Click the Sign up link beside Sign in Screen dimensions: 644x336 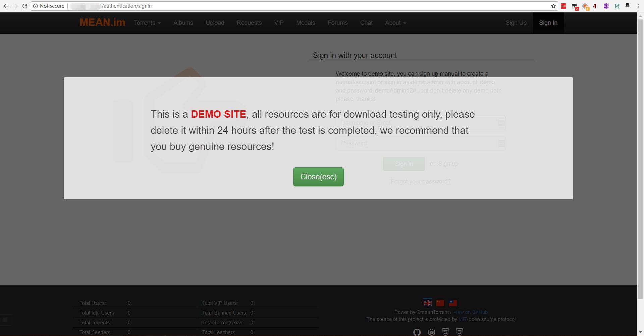448,164
